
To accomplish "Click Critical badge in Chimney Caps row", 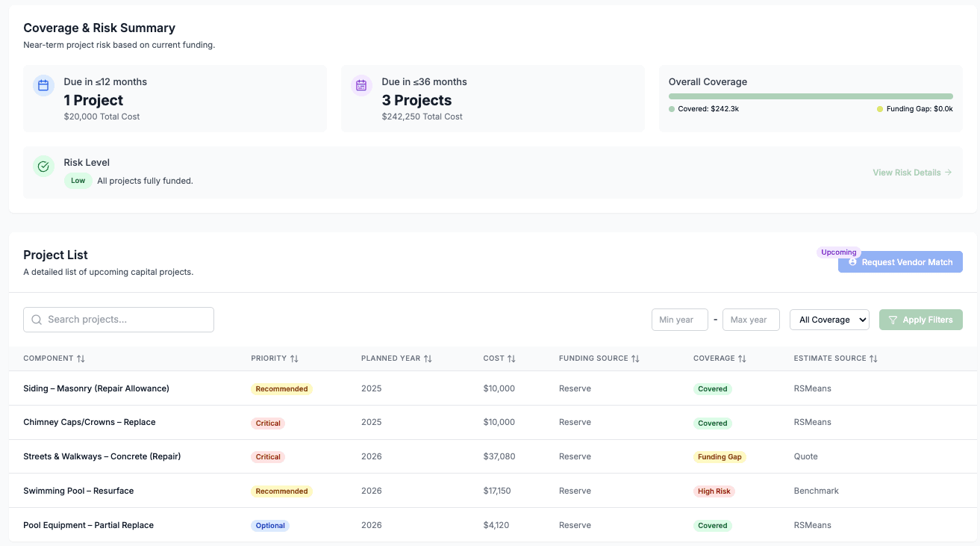I will [268, 424].
